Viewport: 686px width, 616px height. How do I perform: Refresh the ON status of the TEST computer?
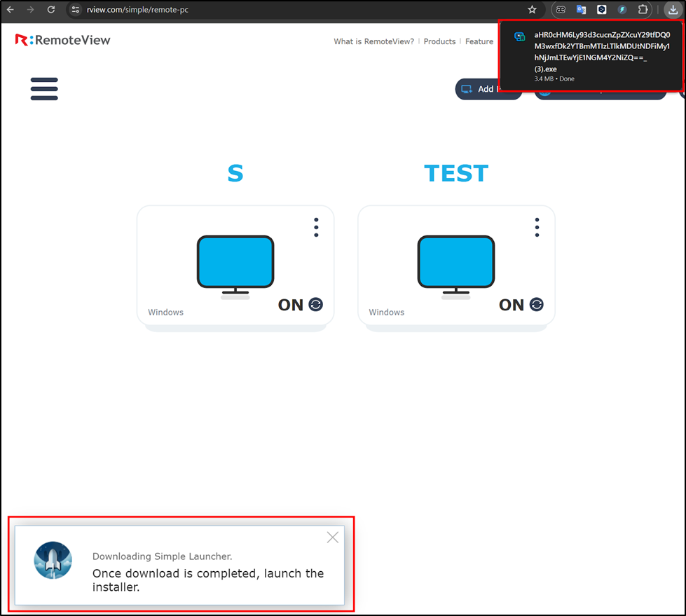[x=535, y=304]
